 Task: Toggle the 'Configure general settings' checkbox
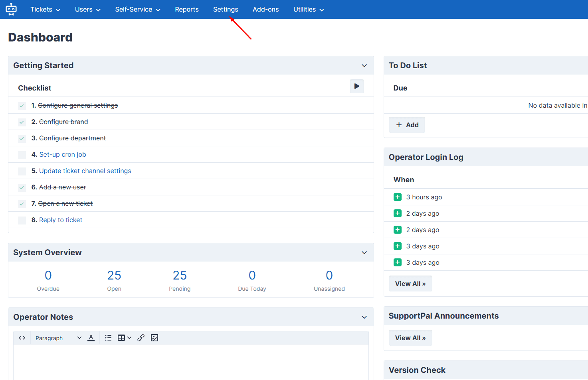click(x=22, y=106)
